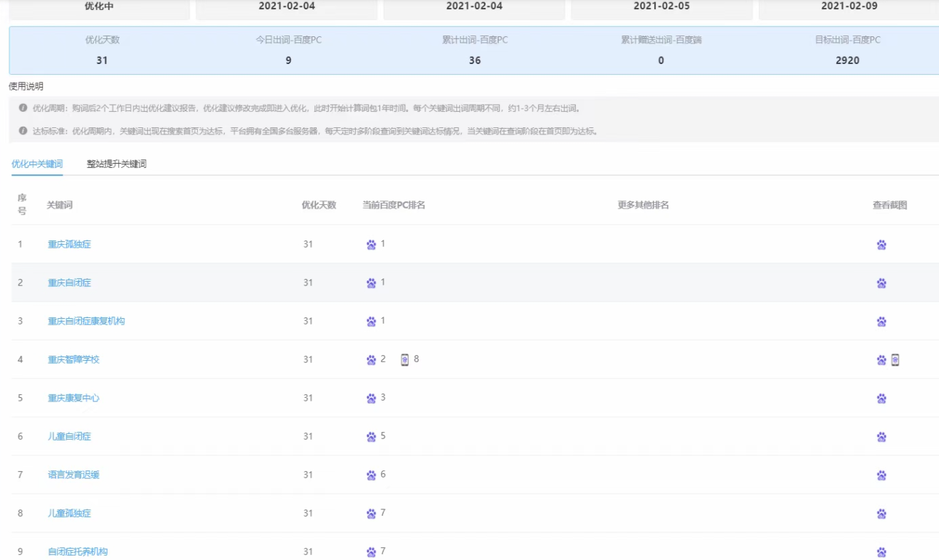View Baidu screenshot for 儿童自闭症 row
Viewport: 939px width, 560px height.
pyautogui.click(x=881, y=437)
